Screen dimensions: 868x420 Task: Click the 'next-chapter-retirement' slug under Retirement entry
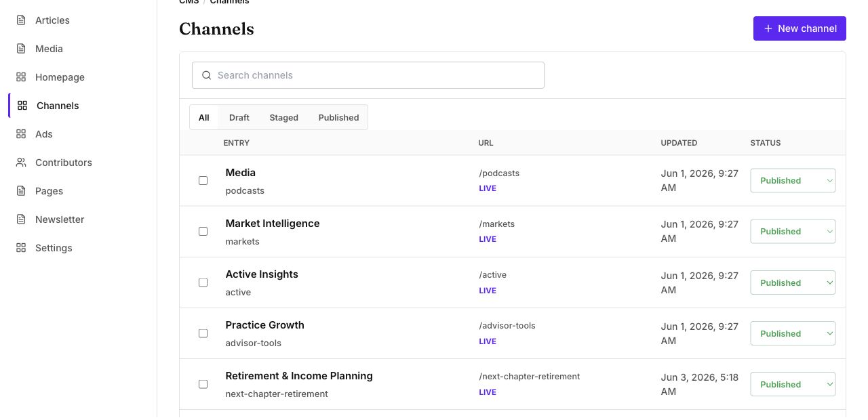[x=277, y=394]
